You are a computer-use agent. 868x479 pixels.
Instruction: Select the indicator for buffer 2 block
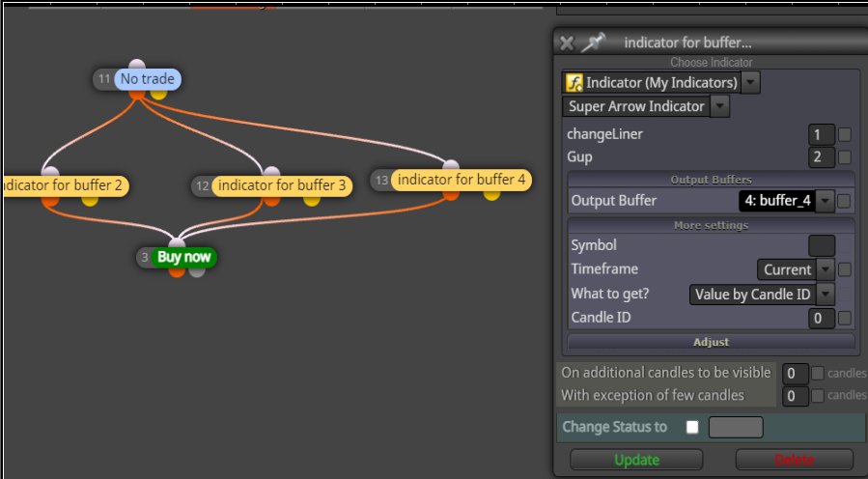click(x=65, y=185)
